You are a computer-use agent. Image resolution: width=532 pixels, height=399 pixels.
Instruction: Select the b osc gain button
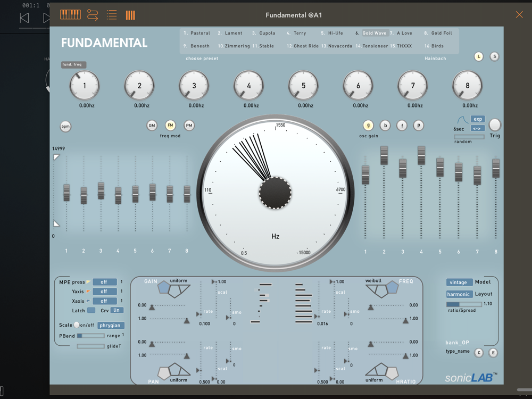point(385,126)
